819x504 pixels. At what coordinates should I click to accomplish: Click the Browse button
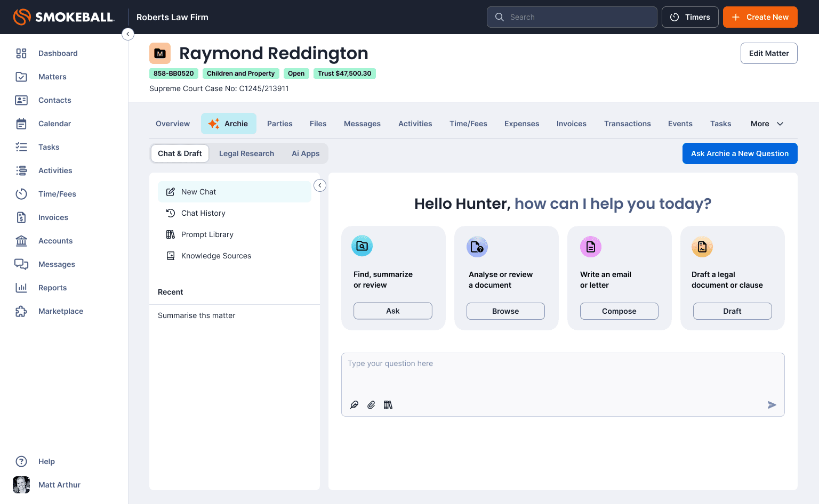(x=505, y=311)
